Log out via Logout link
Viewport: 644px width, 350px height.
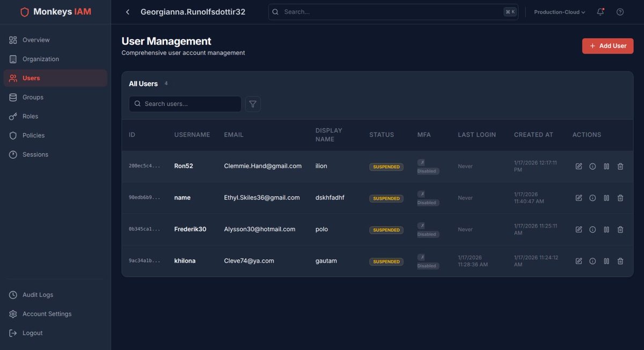(55, 333)
